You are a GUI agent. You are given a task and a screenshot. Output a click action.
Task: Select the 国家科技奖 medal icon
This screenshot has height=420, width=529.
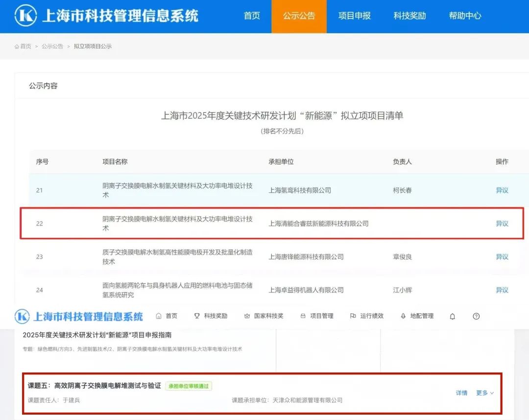pos(247,316)
